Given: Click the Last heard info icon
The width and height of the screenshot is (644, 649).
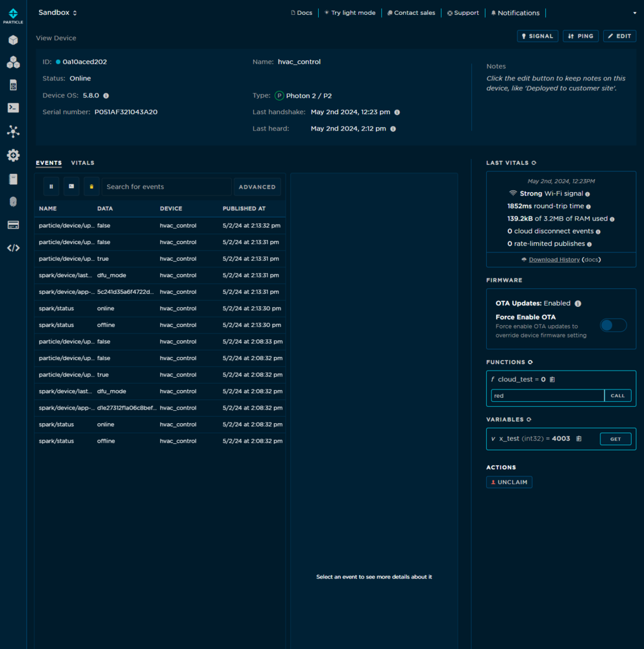Looking at the screenshot, I should 393,129.
